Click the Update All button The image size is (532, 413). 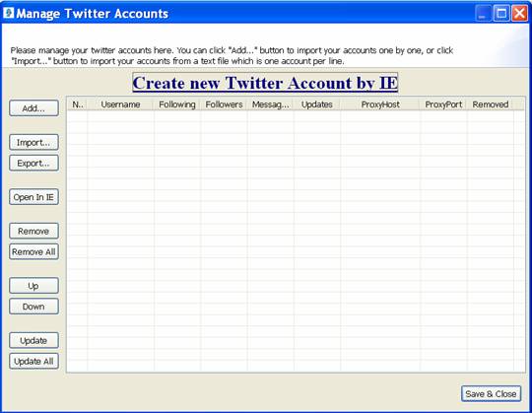click(33, 361)
